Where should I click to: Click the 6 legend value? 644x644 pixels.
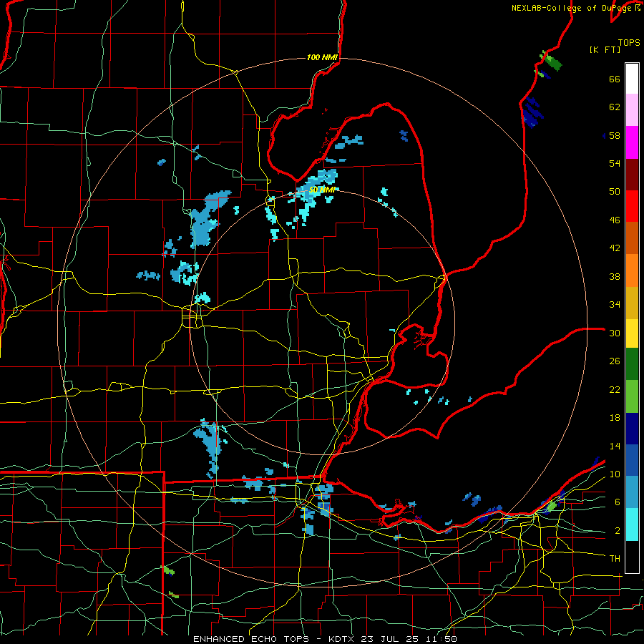618,502
